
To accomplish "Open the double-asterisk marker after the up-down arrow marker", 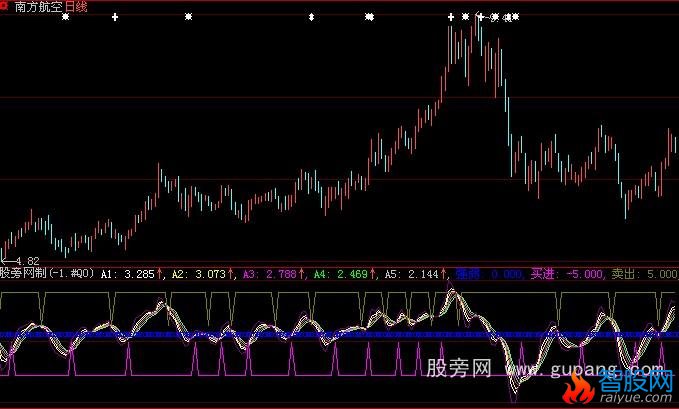I will [369, 17].
